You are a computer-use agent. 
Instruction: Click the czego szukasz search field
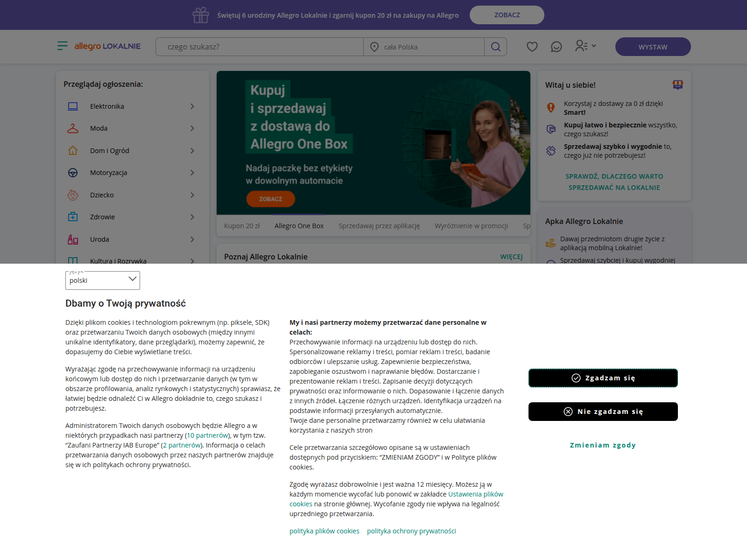(260, 47)
